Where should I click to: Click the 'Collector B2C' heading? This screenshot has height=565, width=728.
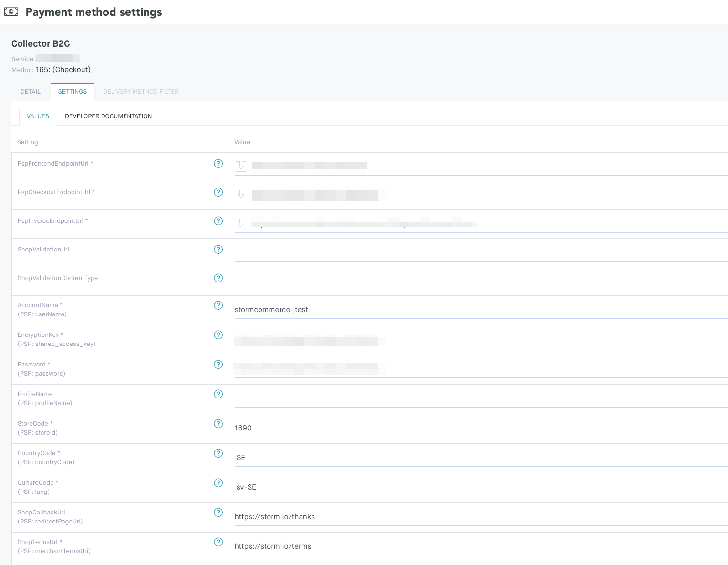[41, 44]
